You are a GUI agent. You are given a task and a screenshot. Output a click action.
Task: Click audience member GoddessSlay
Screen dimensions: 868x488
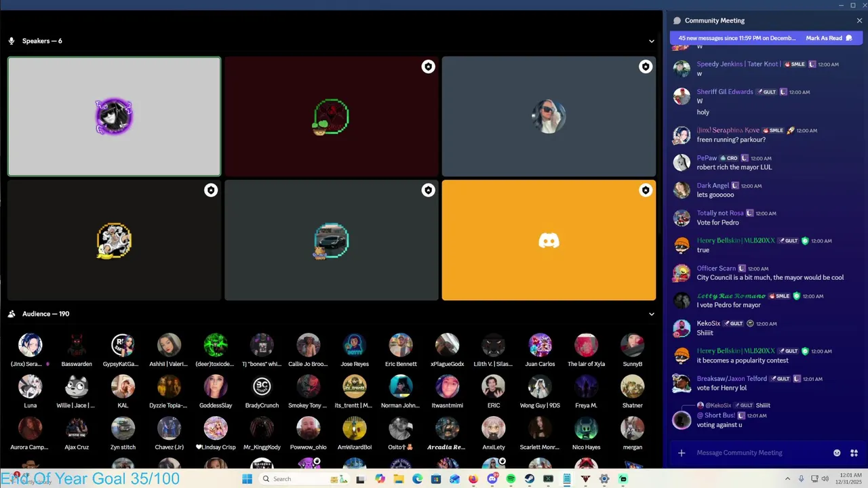coord(216,392)
